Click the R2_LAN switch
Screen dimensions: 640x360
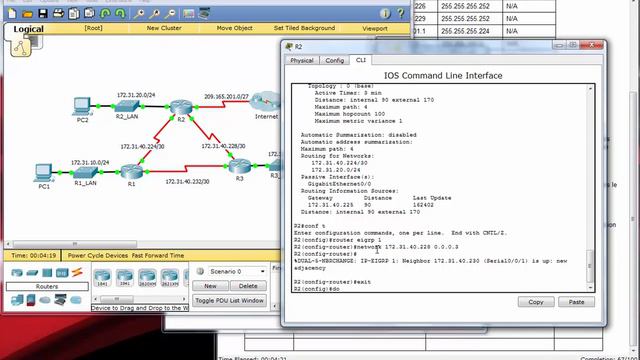point(127,106)
